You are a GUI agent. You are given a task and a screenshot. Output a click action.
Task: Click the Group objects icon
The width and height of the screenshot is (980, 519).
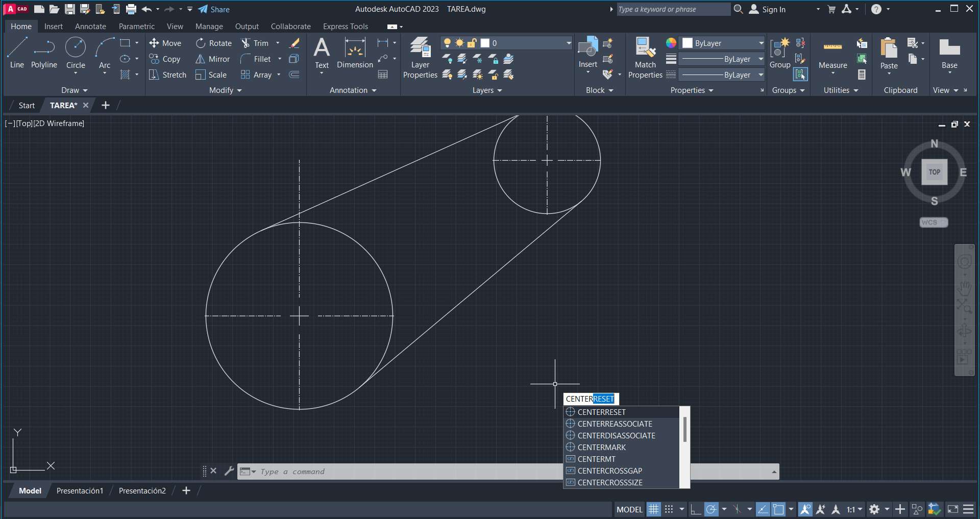click(779, 53)
